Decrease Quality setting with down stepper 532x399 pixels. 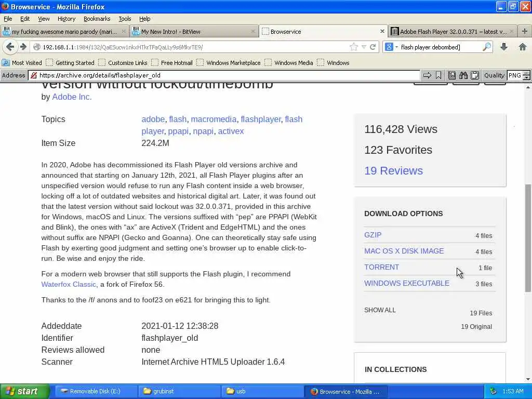tap(527, 78)
